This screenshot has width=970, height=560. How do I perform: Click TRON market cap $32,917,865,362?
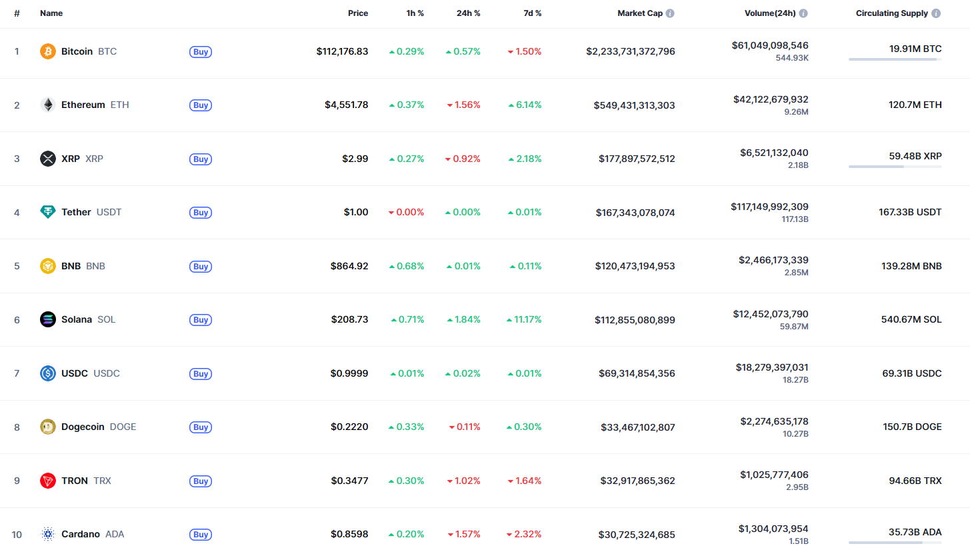(637, 481)
